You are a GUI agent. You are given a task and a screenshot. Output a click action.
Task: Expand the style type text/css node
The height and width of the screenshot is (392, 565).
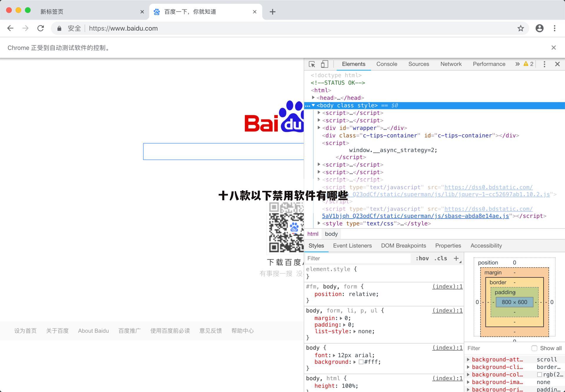click(319, 223)
